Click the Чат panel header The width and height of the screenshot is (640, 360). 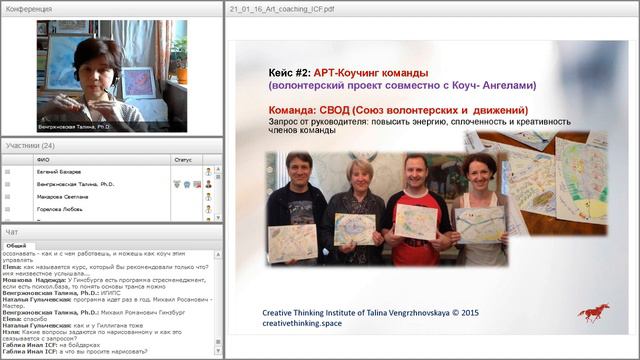tap(112, 232)
